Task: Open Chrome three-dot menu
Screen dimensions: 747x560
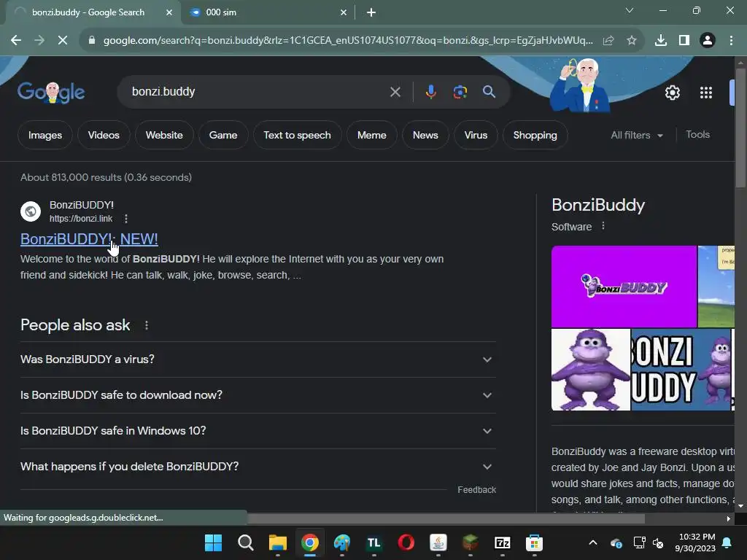Action: point(731,41)
